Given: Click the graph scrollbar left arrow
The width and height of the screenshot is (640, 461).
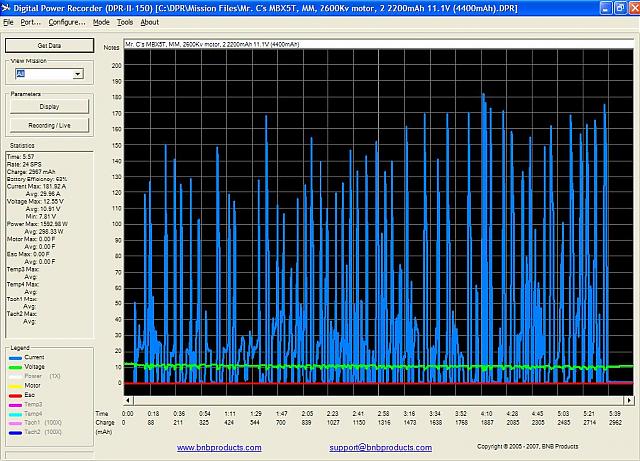Looking at the screenshot, I should [x=128, y=401].
